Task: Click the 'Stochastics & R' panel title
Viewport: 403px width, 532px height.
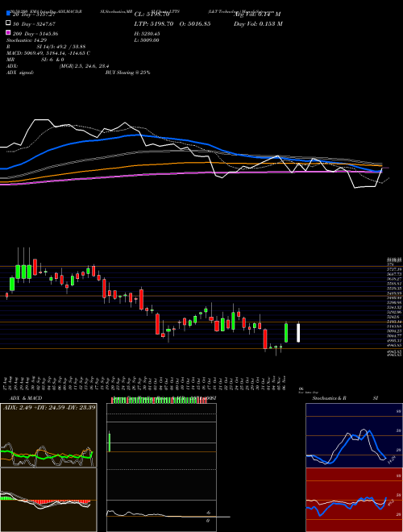Action: 329,398
